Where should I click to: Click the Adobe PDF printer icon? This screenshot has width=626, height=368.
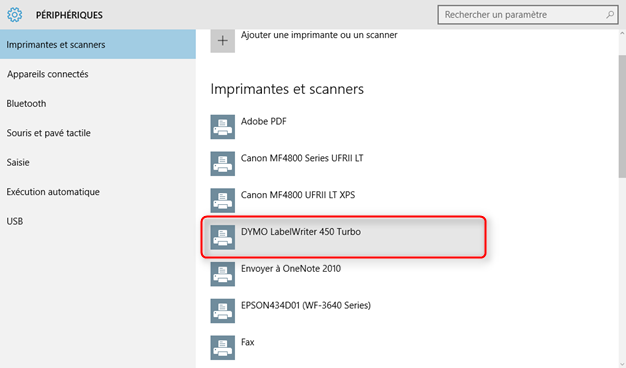(x=223, y=127)
